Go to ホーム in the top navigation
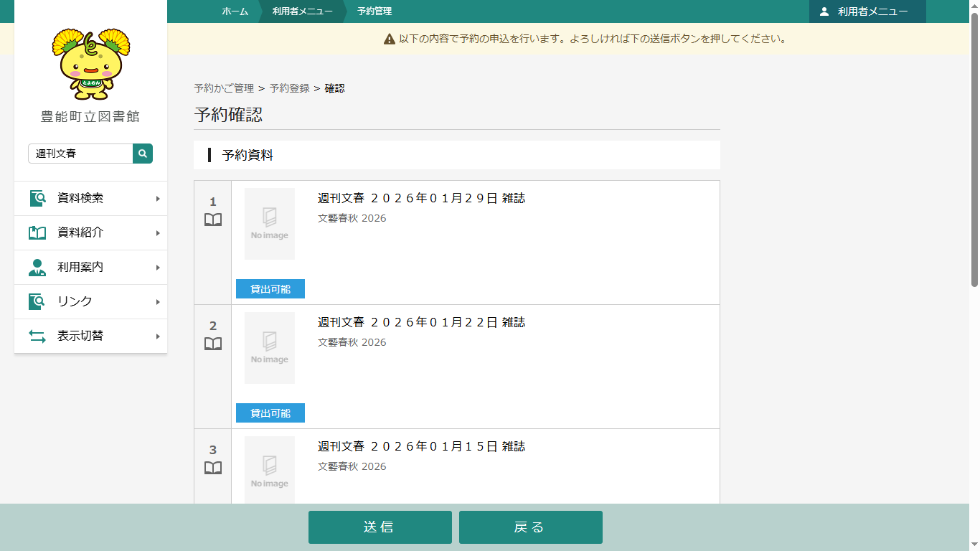Image resolution: width=980 pixels, height=551 pixels. click(x=235, y=11)
